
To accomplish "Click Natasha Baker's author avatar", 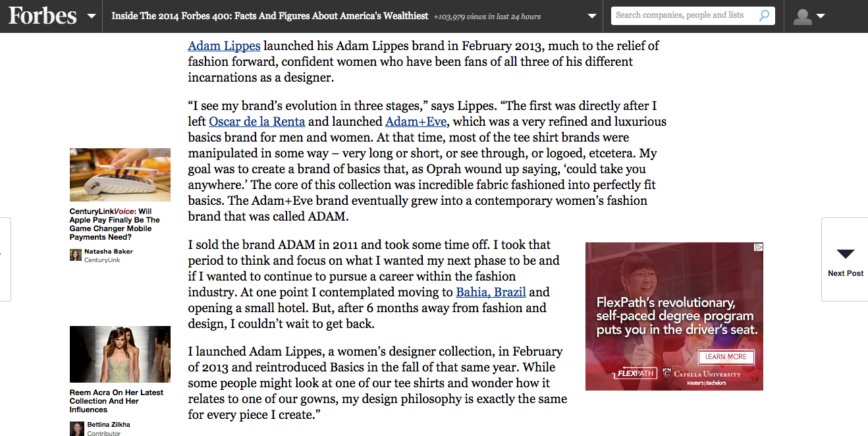I will point(76,255).
